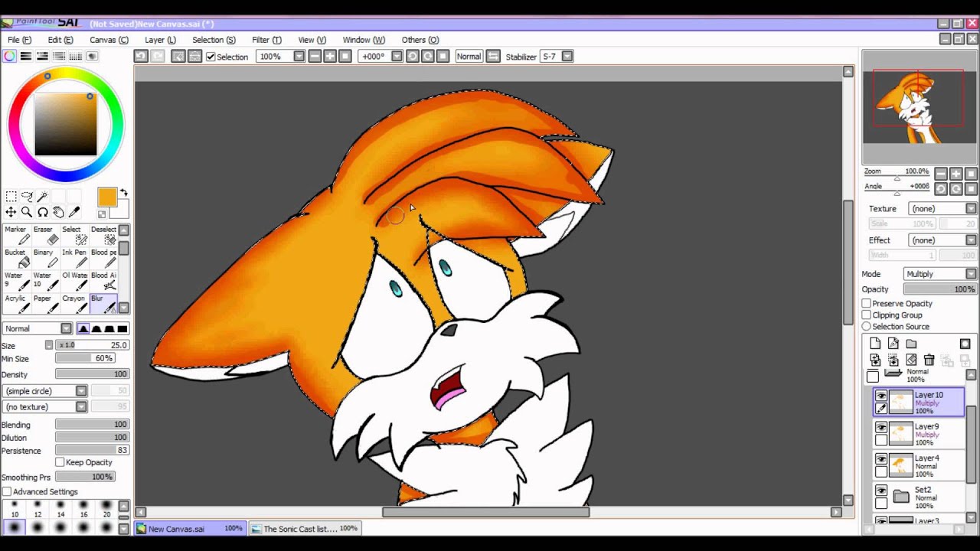Viewport: 980px width, 551px height.
Task: Check the Keep Opacity option
Action: click(x=60, y=462)
